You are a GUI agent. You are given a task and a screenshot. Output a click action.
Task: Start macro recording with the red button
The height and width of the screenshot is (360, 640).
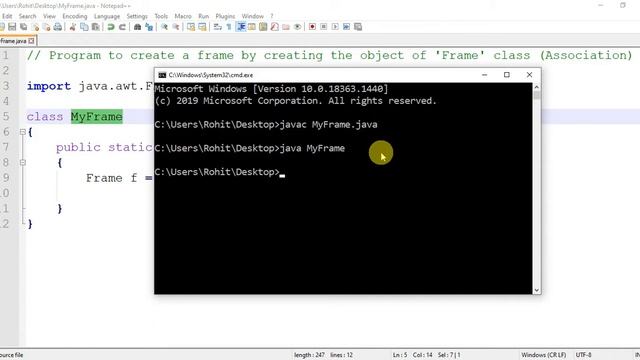tap(312, 27)
